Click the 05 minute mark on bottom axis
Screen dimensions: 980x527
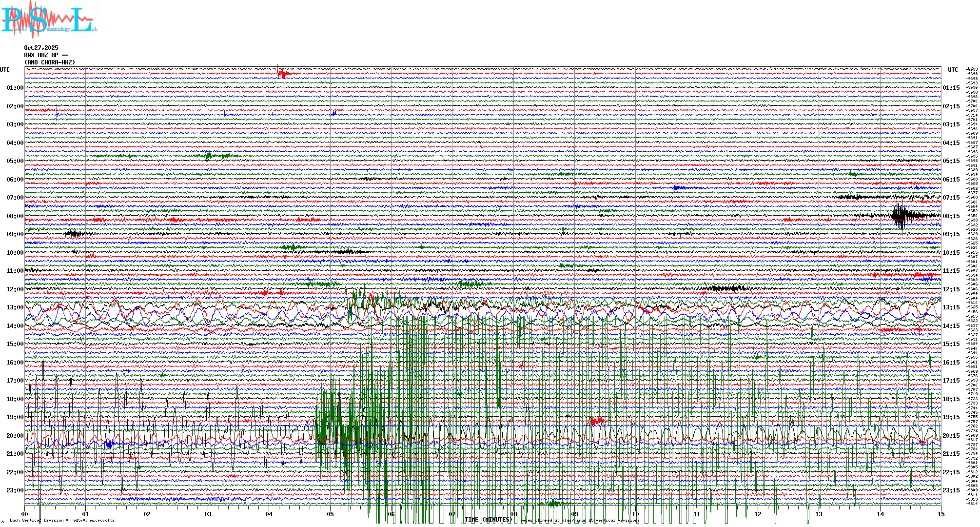(x=330, y=514)
